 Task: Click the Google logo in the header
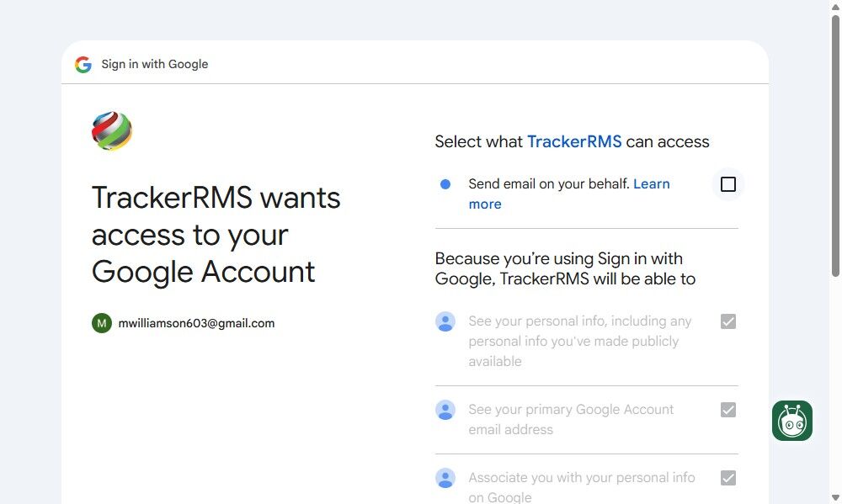coord(83,65)
